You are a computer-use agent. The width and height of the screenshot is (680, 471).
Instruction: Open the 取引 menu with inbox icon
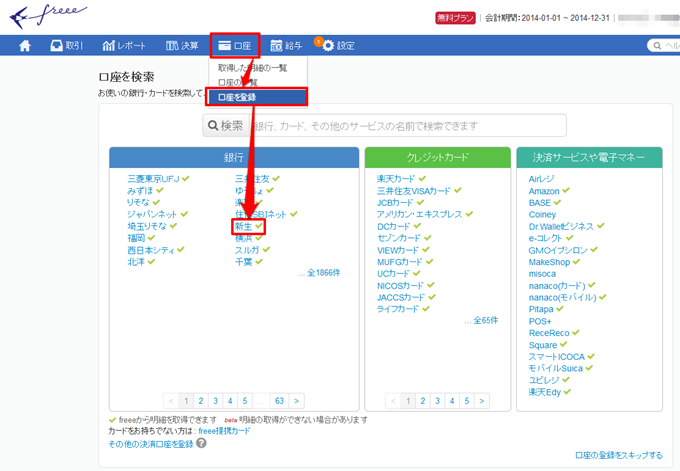point(66,46)
